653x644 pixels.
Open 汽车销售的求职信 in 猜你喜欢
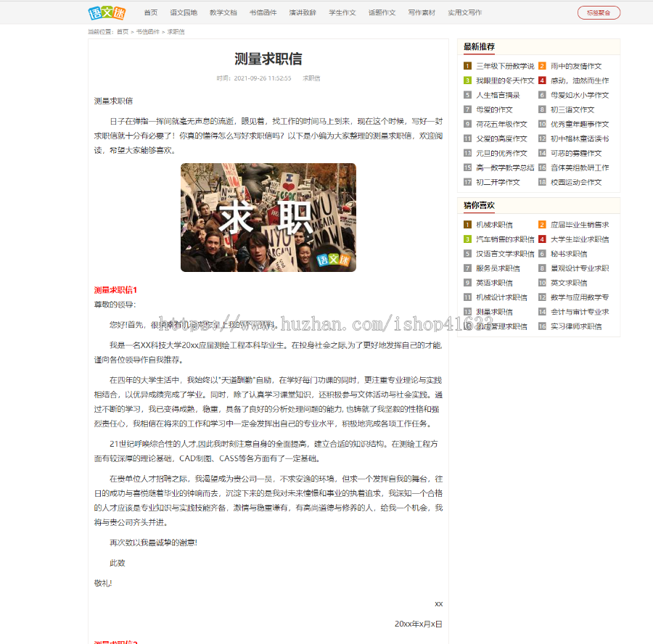(x=505, y=239)
